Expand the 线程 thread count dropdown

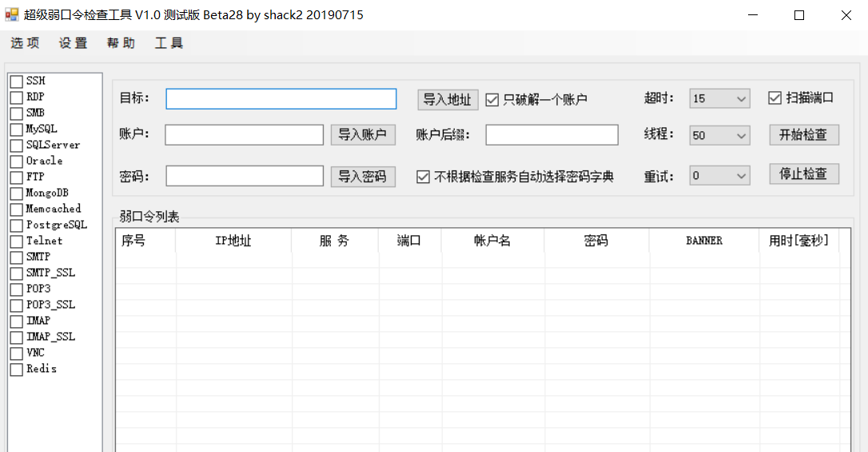(x=719, y=135)
